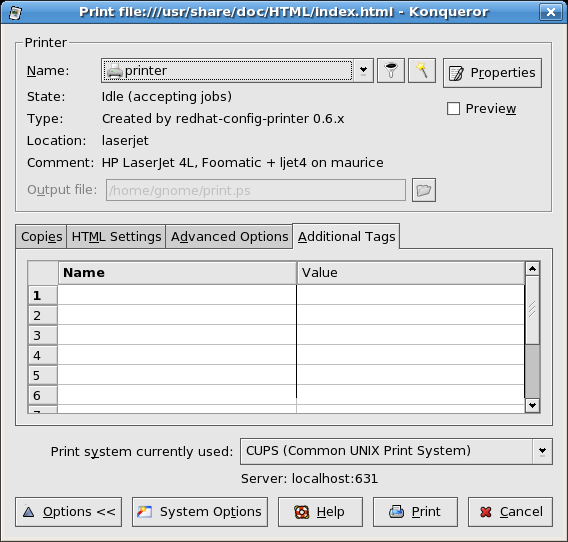The height and width of the screenshot is (542, 568).
Task: Click the Value cell in row 1
Action: pyautogui.click(x=410, y=295)
